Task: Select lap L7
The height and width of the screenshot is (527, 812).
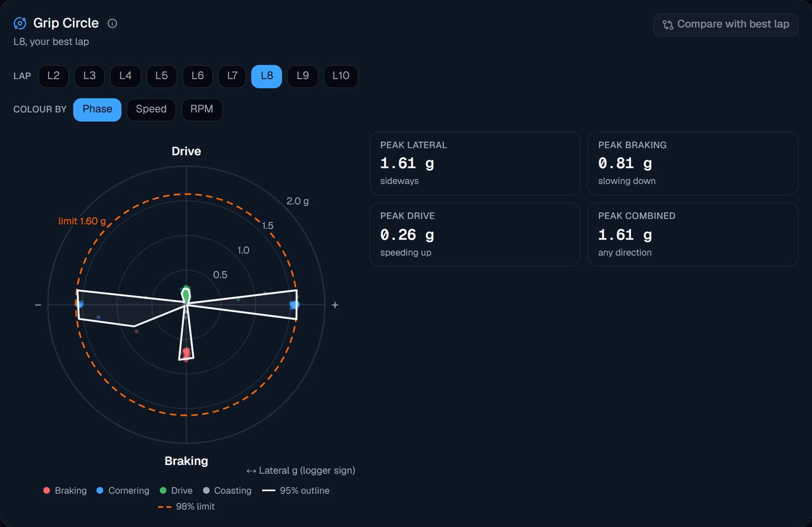Action: tap(232, 76)
